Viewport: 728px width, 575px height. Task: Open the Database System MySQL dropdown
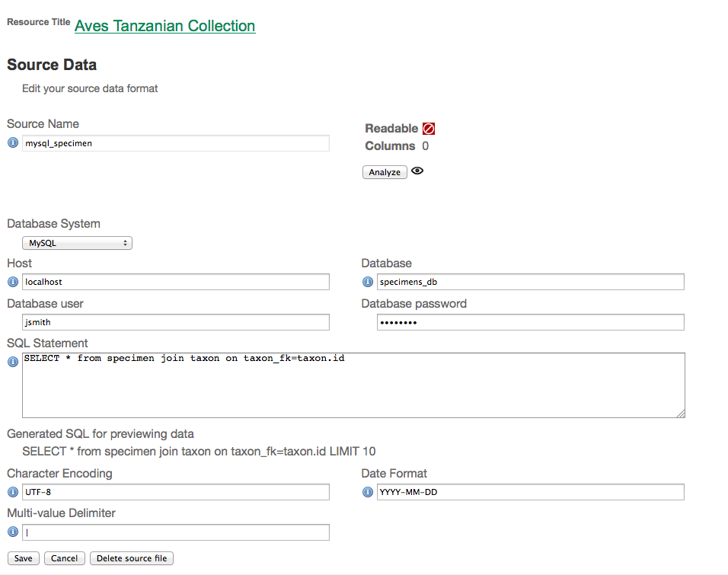(78, 243)
